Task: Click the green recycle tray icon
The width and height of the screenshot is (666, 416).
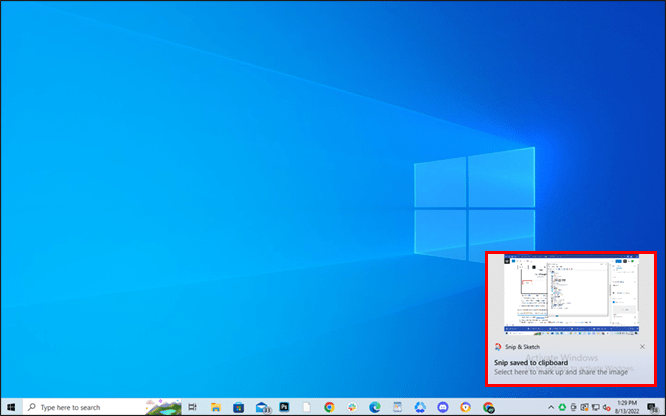Action: click(562, 407)
